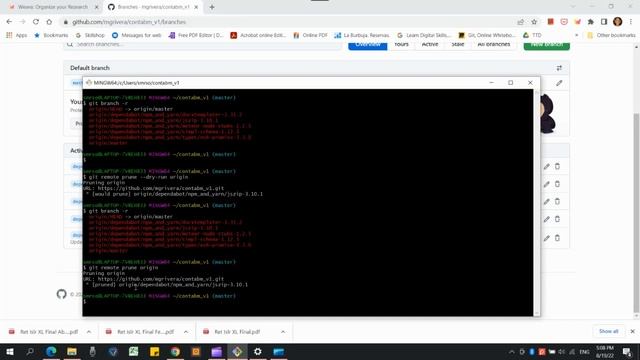This screenshot has height=360, width=640.
Task: Open the Skillshop bookmark
Action: [x=90, y=35]
